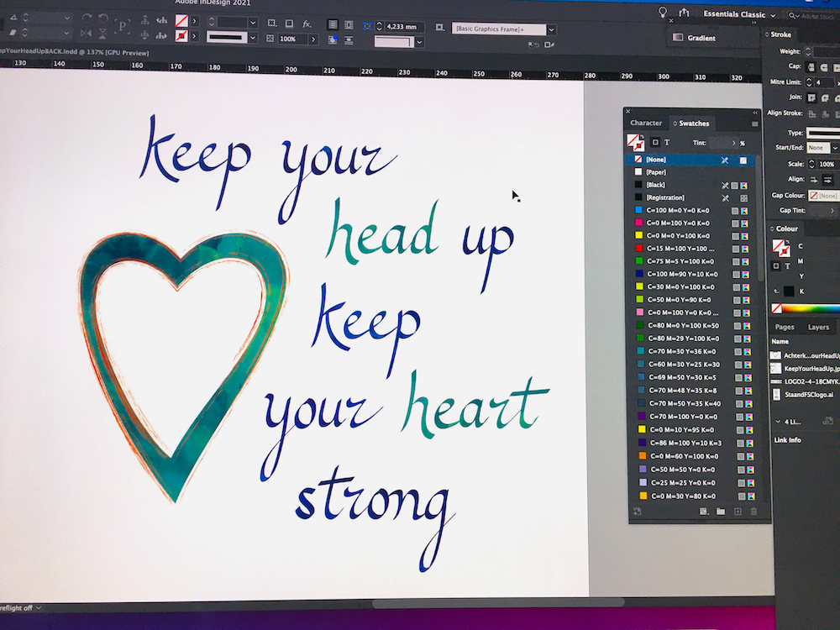Click the fill colour box in control bar
This screenshot has height=630, width=840.
coord(181,21)
